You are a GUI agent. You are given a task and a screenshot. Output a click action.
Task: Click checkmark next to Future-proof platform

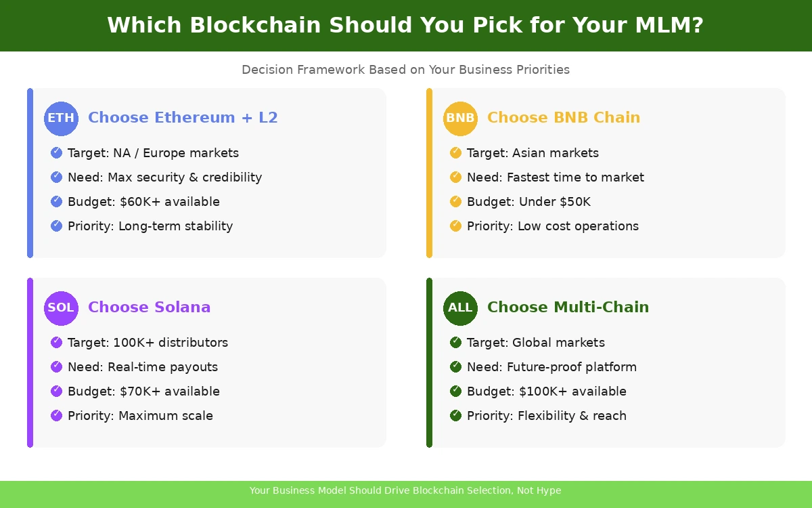tap(456, 367)
